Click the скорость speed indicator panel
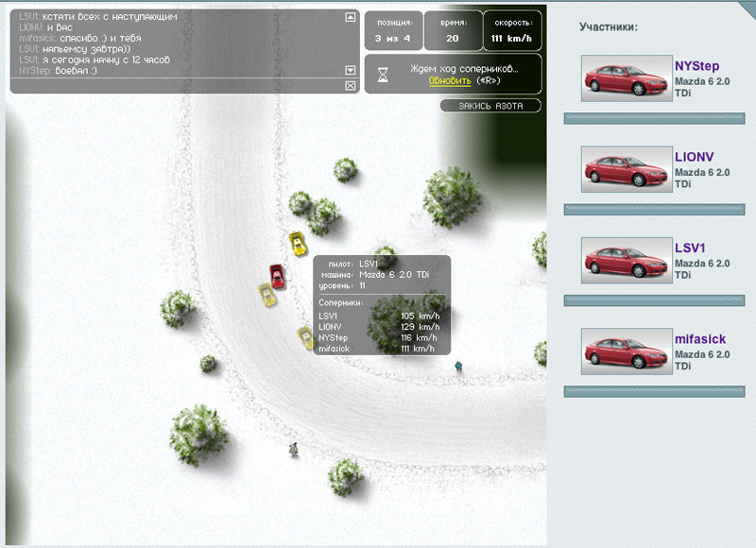Image resolution: width=756 pixels, height=548 pixels. [x=513, y=30]
